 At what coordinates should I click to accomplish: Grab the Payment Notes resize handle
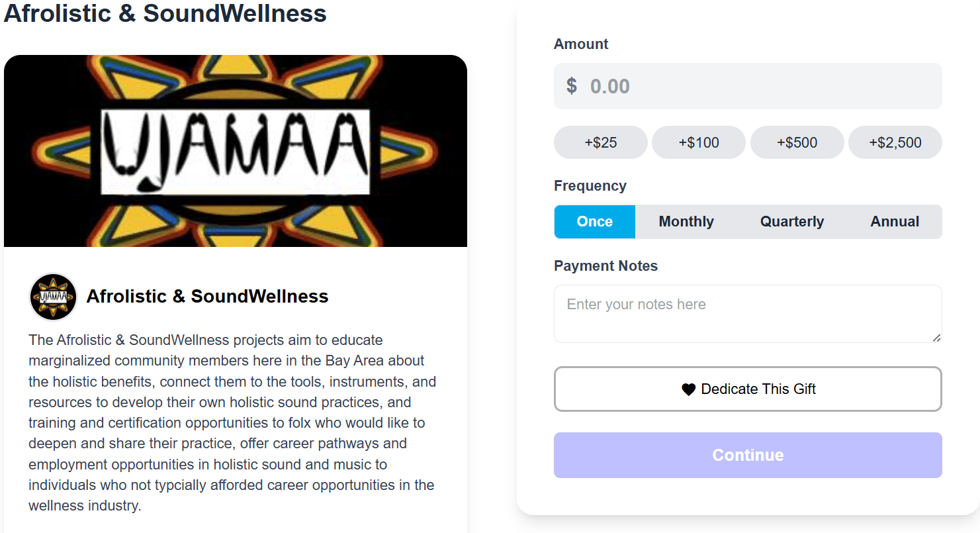(x=936, y=338)
